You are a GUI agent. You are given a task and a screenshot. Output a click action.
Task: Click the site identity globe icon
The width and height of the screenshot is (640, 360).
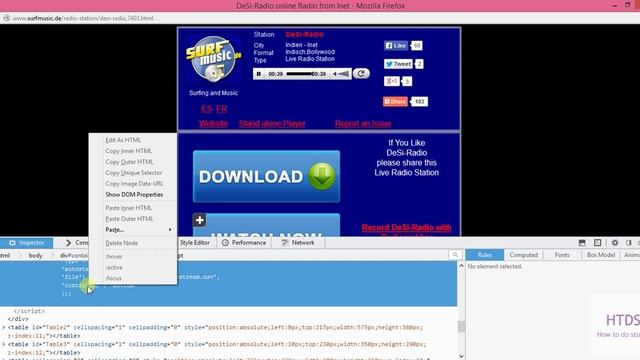pos(6,18)
